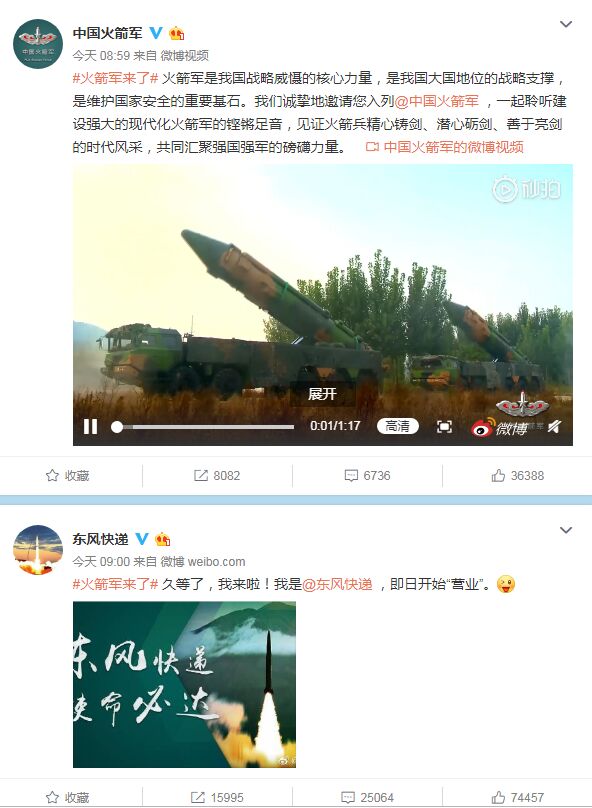Viewport: 592px width, 808px height.
Task: Open comments of first post 6736
Action: (367, 475)
